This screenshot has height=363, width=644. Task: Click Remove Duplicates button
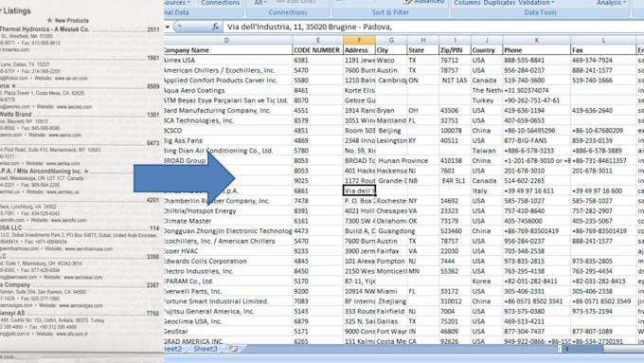499,3
